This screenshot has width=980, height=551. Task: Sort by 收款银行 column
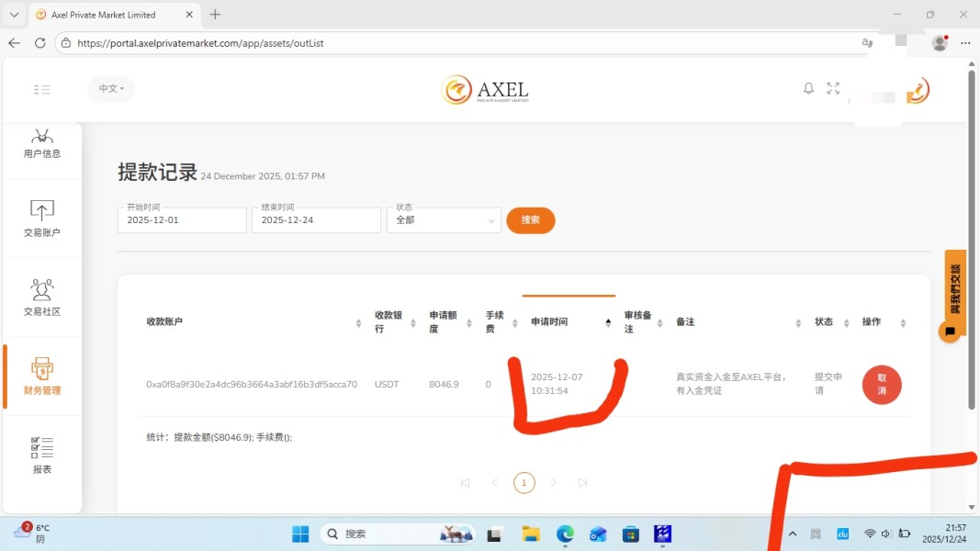coord(412,323)
